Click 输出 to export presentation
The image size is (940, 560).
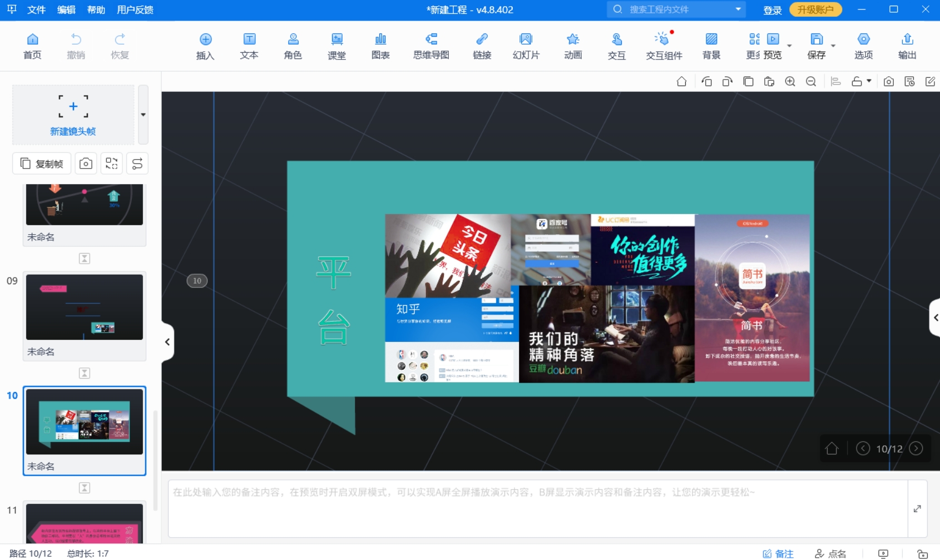pyautogui.click(x=907, y=46)
